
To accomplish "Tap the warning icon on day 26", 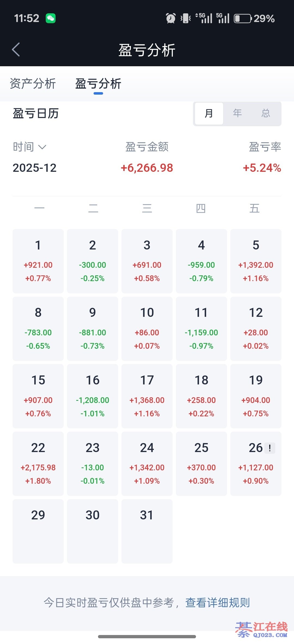I will tap(270, 448).
